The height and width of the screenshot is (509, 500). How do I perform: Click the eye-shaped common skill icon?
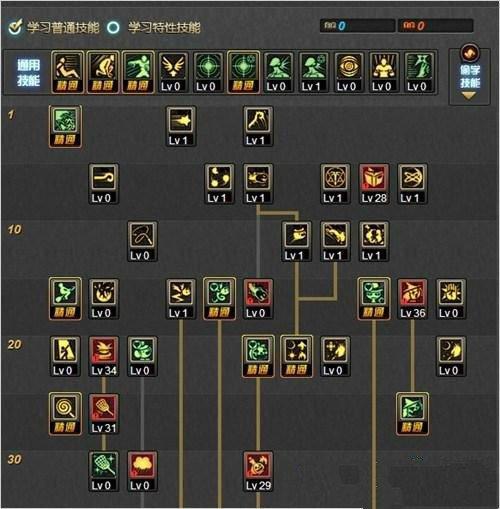click(x=348, y=72)
